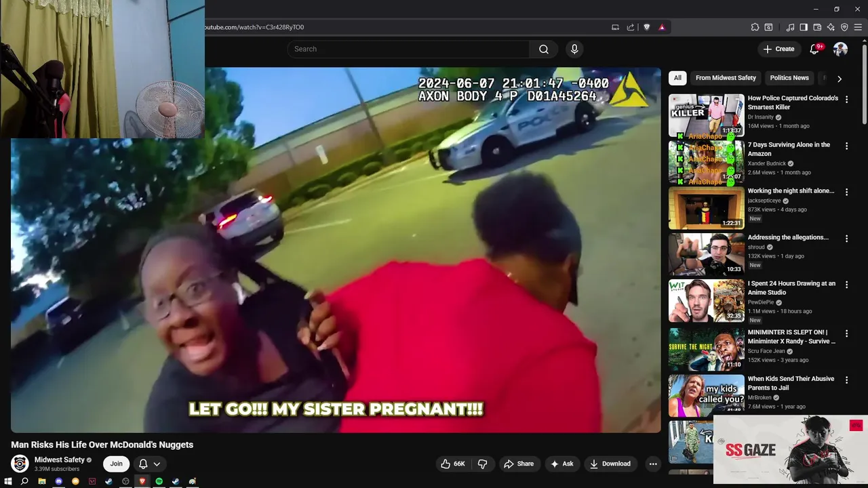Open When Kids Send Their Abusive Parents title

(x=791, y=383)
